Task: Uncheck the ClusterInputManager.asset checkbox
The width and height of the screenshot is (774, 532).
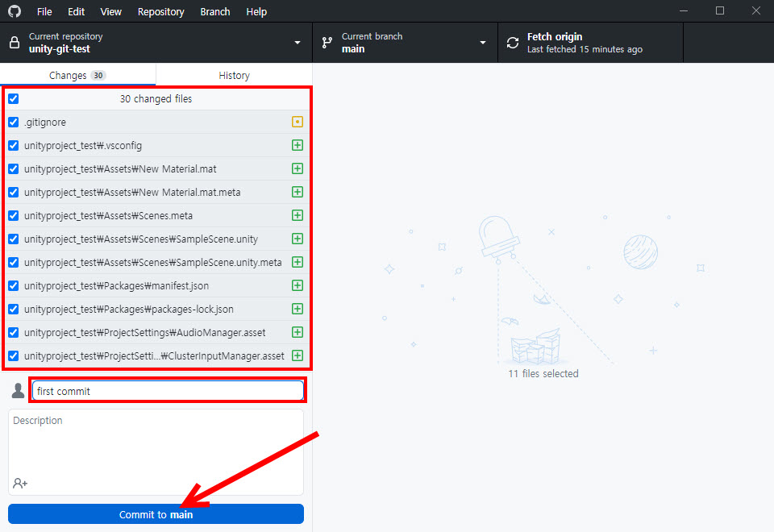Action: (x=14, y=355)
